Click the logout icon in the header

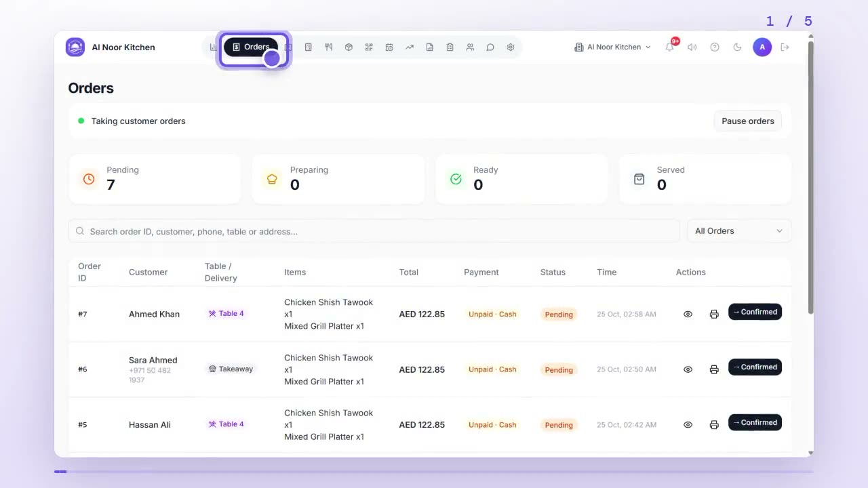[785, 47]
